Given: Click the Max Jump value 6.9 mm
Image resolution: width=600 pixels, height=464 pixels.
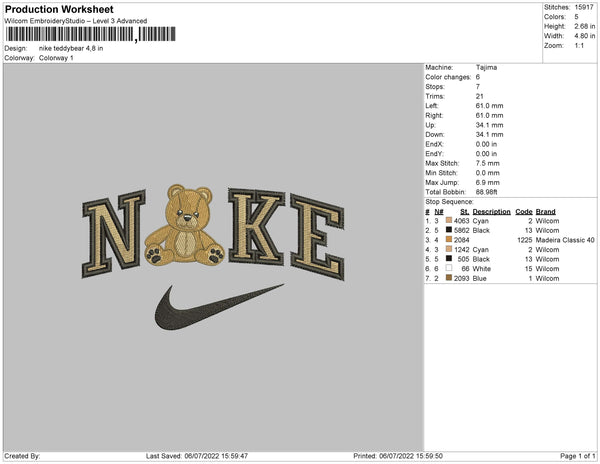Looking at the screenshot, I should (x=488, y=182).
